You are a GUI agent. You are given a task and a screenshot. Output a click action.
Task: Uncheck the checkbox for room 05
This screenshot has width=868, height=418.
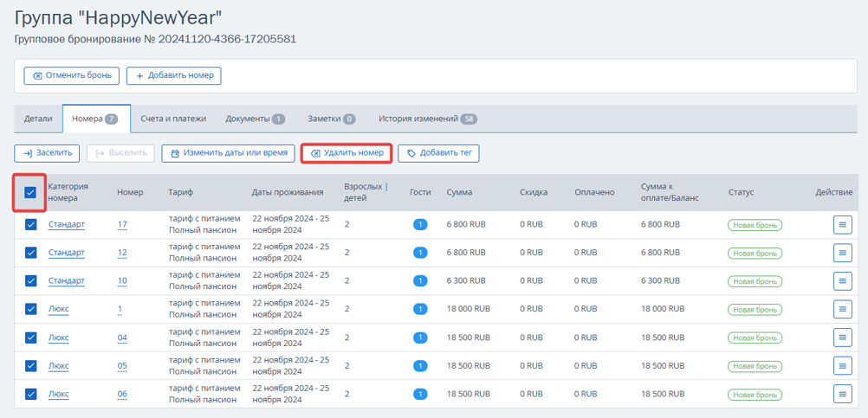click(x=30, y=365)
